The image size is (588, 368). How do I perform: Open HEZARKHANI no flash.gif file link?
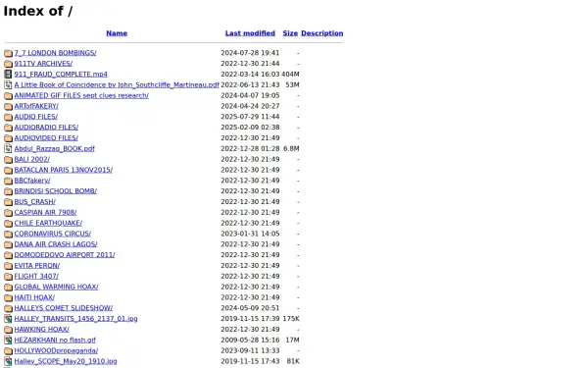click(x=55, y=341)
